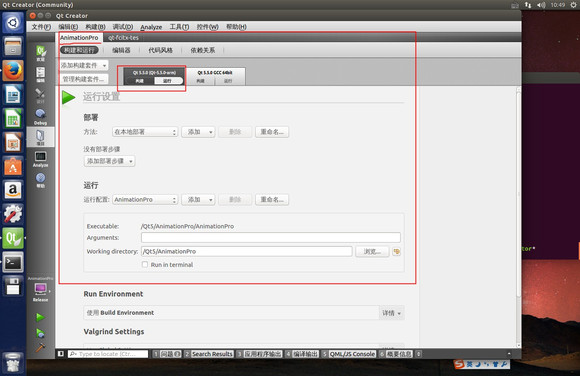Build project with the hammer icon
Image resolution: width=580 pixels, height=376 pixels.
(40, 347)
